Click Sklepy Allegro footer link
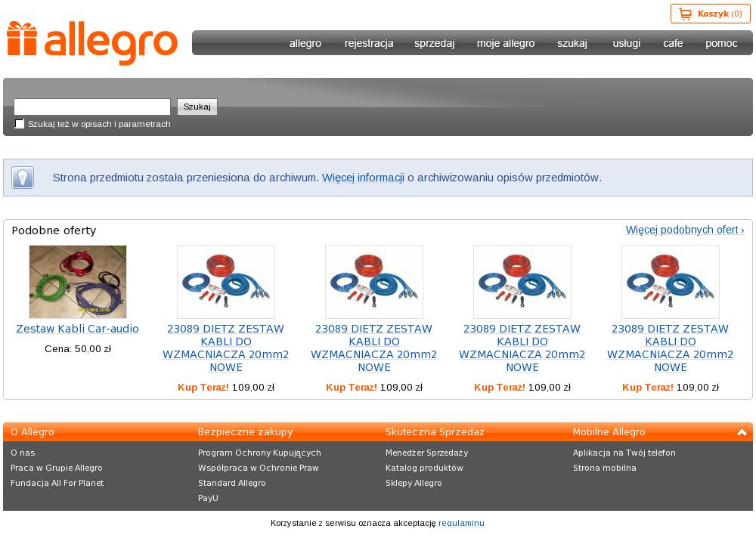756x538 pixels. [x=414, y=483]
